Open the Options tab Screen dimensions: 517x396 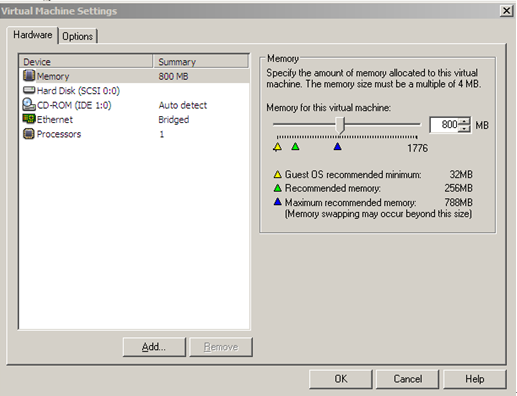78,36
